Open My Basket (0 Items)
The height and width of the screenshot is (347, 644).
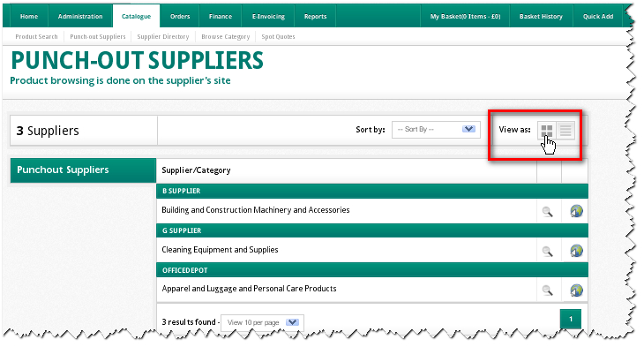465,17
